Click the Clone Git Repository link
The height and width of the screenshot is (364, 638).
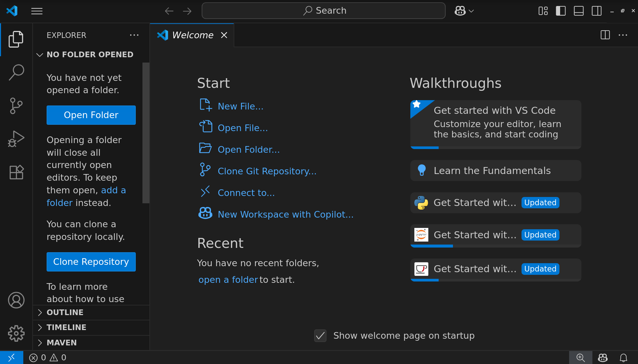[267, 171]
